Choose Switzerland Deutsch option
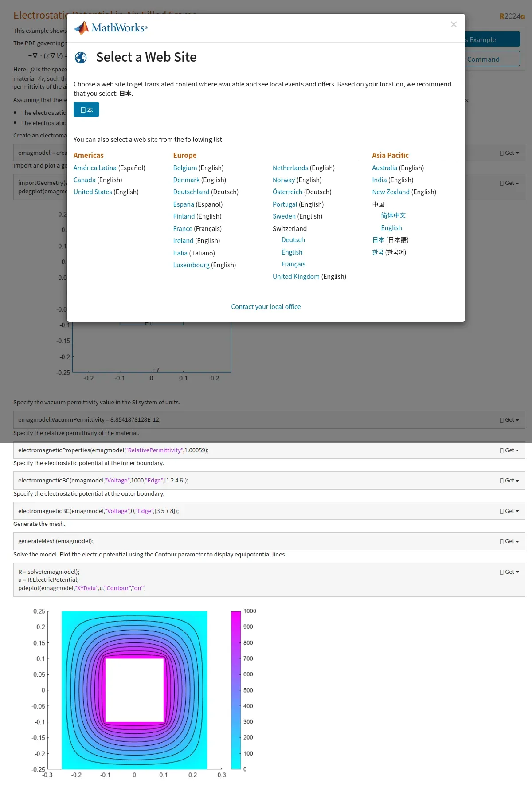The image size is (532, 795). pos(293,240)
